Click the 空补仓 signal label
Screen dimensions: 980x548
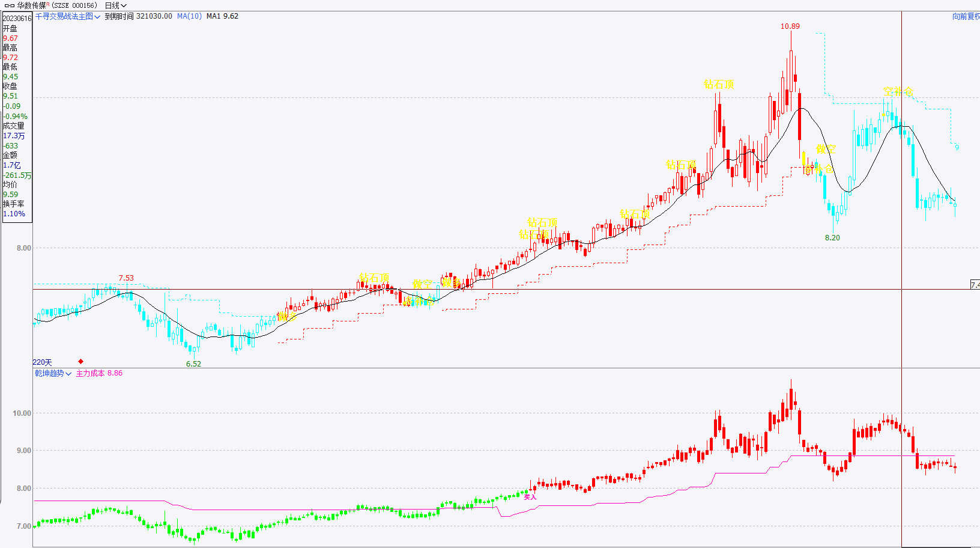click(x=898, y=91)
